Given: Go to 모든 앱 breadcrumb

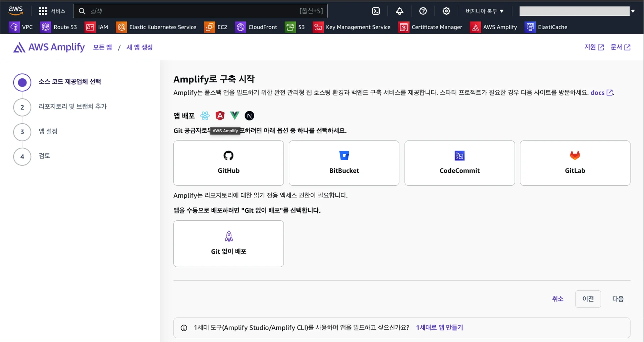Looking at the screenshot, I should [x=102, y=47].
